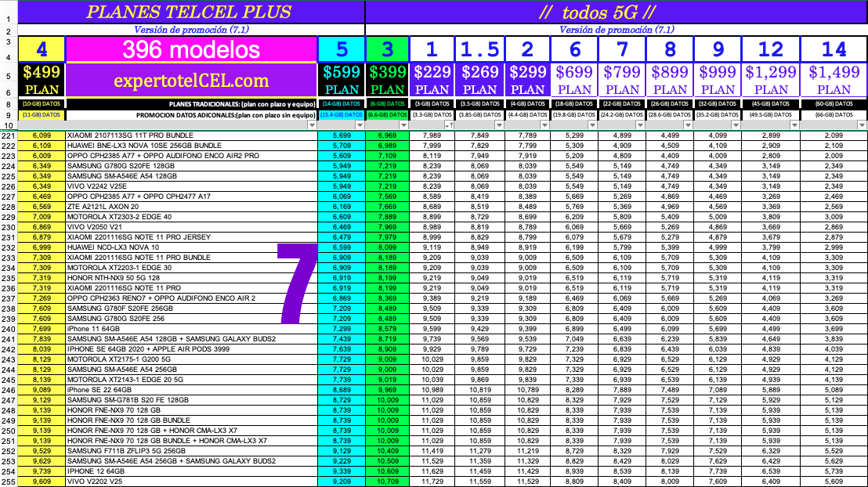The image size is (868, 487).
Task: Select row header 240
Action: [x=9, y=329]
